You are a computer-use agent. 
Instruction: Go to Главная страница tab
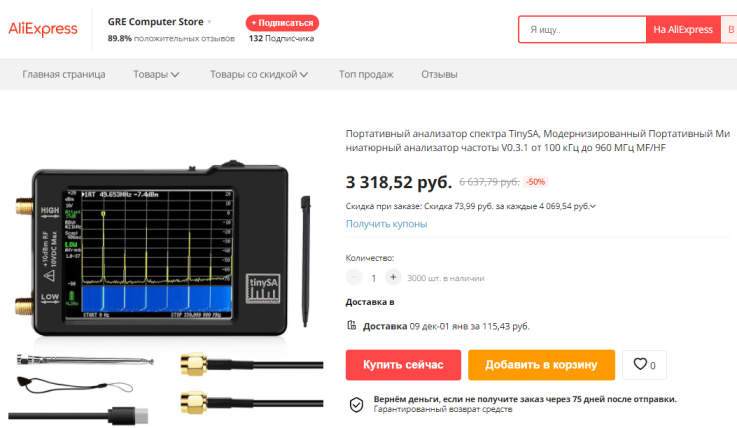click(x=64, y=74)
